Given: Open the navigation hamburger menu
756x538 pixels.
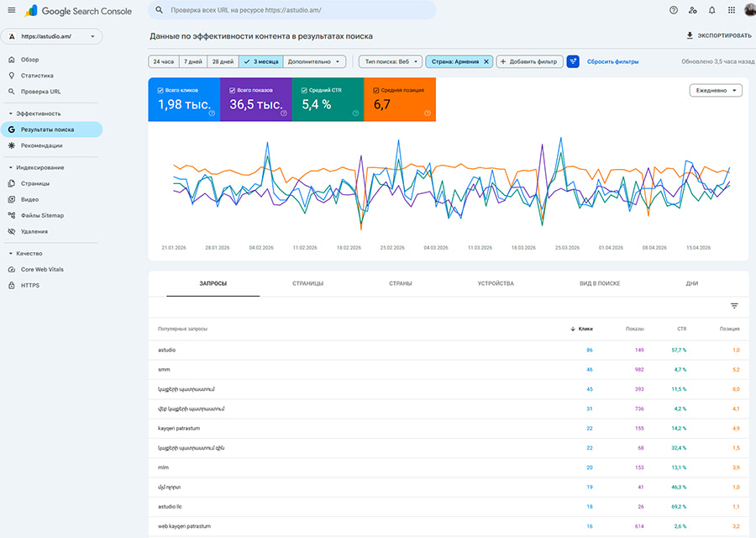Looking at the screenshot, I should tap(11, 11).
